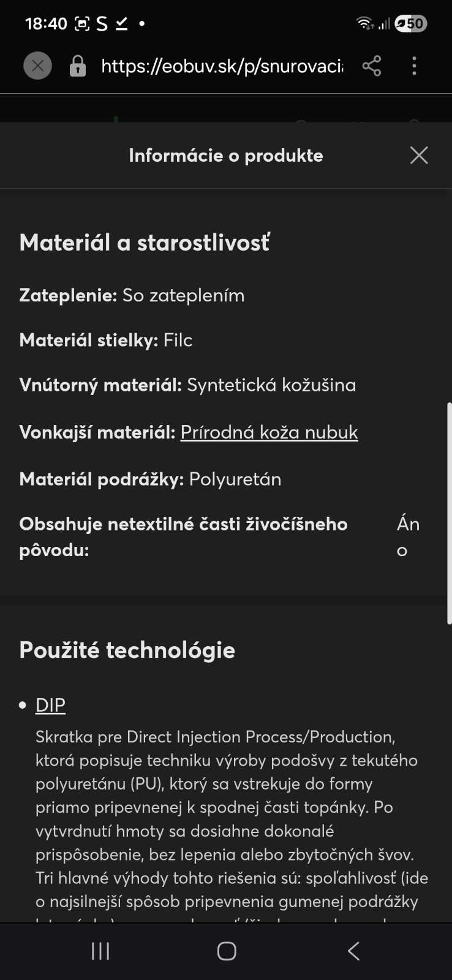Tap the Wi-Fi status icon

pos(364,23)
